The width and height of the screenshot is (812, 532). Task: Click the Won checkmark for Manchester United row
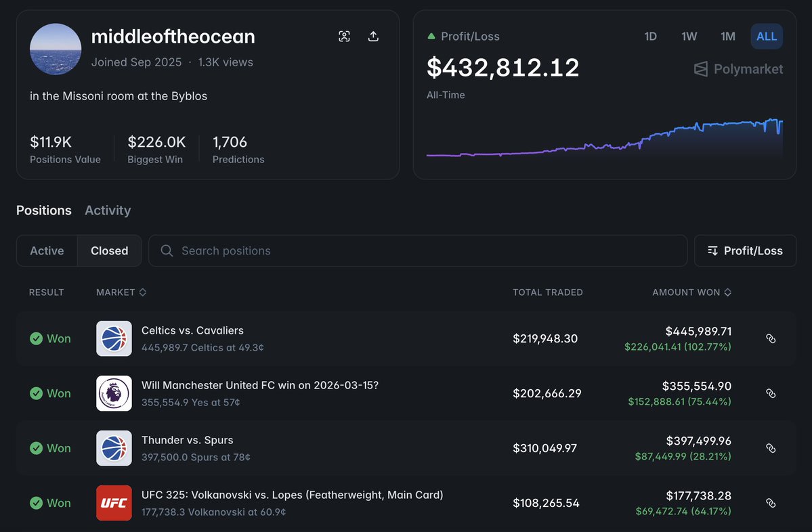[37, 393]
